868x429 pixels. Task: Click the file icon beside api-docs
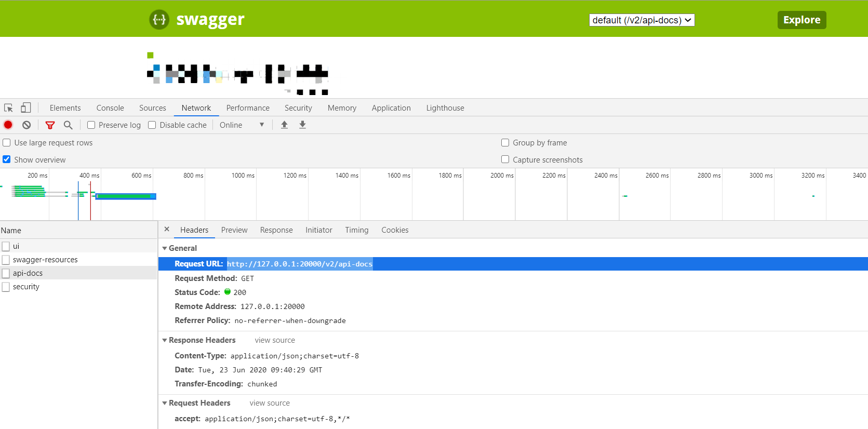(6, 273)
